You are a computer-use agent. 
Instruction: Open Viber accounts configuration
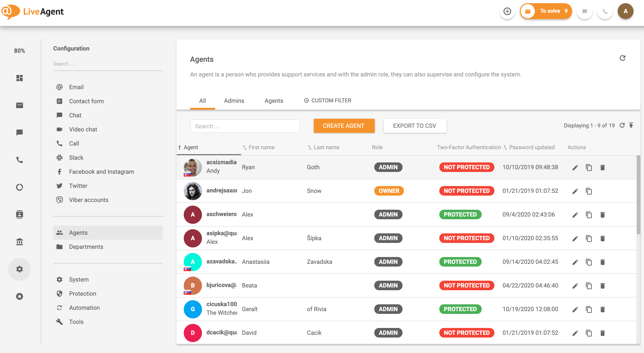tap(108, 200)
